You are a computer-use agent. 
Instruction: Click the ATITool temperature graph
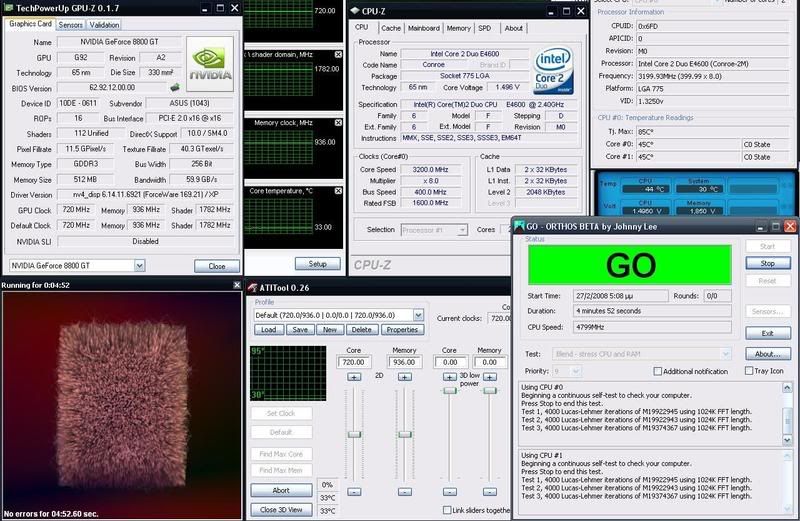pyautogui.click(x=288, y=373)
